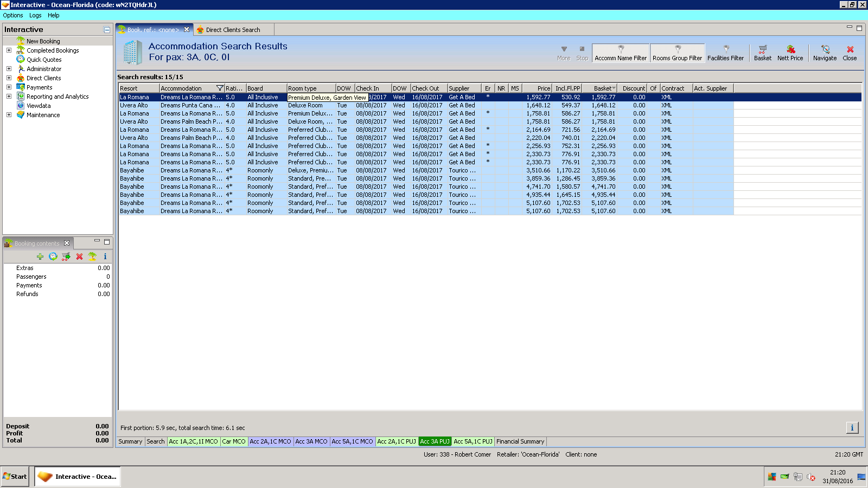
Task: Click the Nett Price toolbar icon
Action: click(790, 53)
